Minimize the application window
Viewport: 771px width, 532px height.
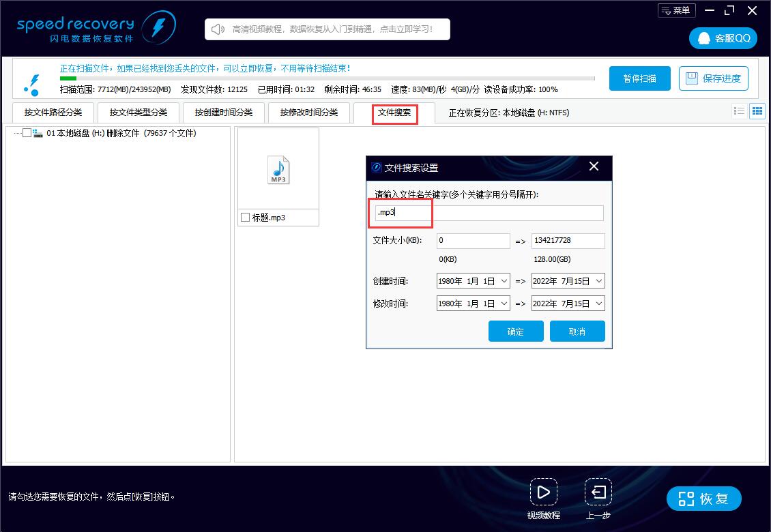click(709, 10)
